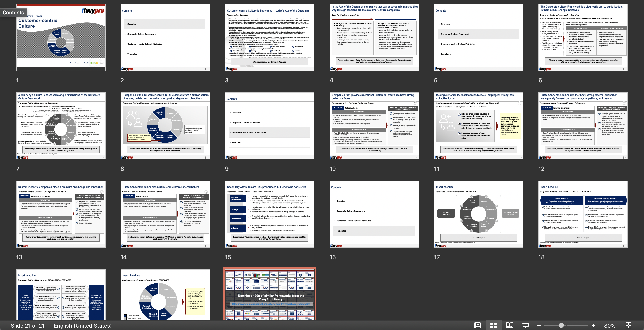Click the zoom slider handle

pos(561,325)
